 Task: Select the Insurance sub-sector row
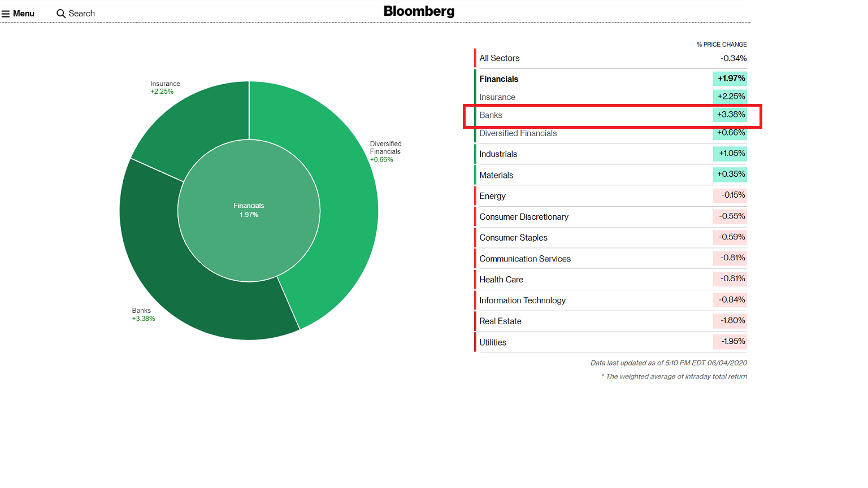610,97
